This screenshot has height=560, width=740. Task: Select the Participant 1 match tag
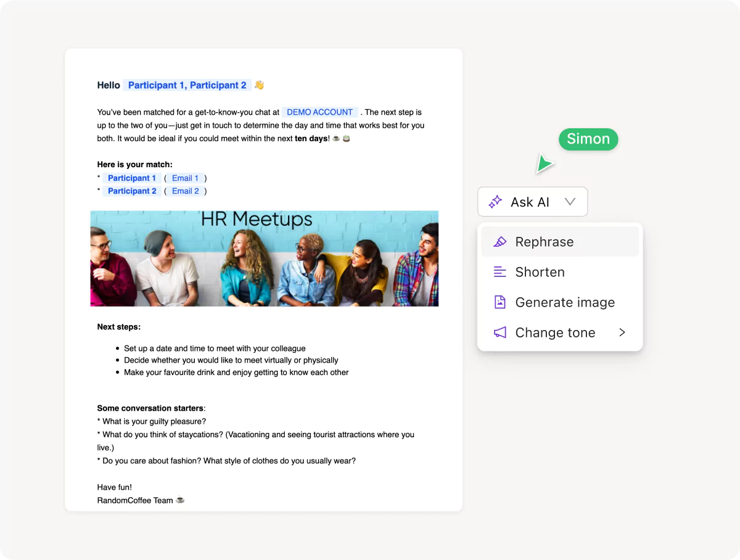[x=132, y=178]
